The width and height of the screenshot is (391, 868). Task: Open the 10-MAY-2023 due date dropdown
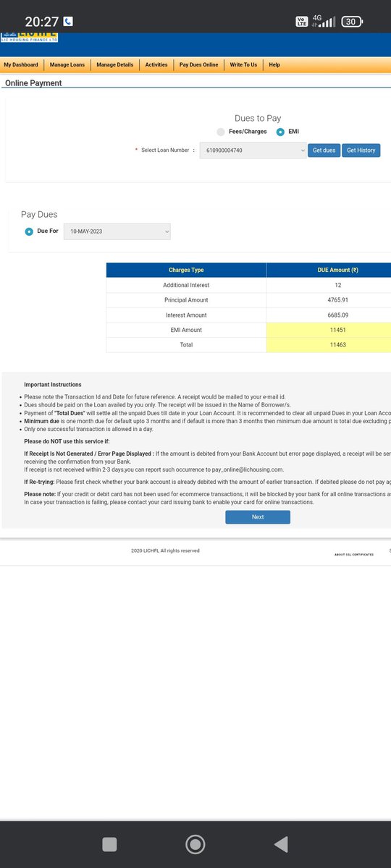pos(117,231)
